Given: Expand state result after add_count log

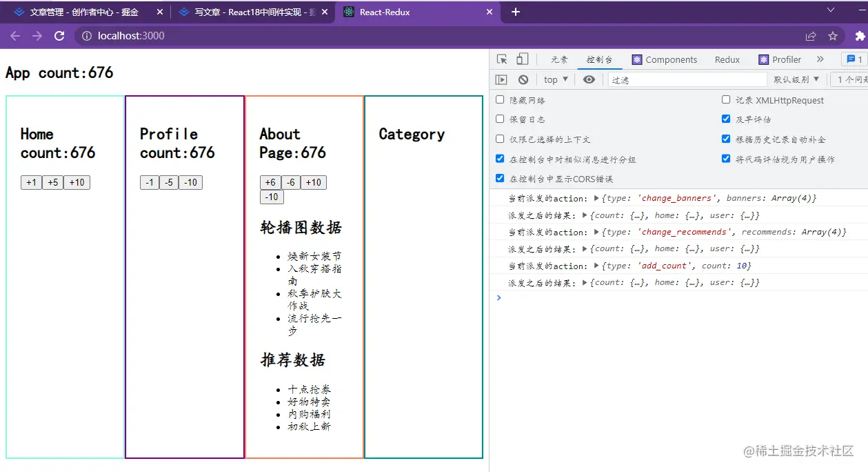Looking at the screenshot, I should point(586,282).
